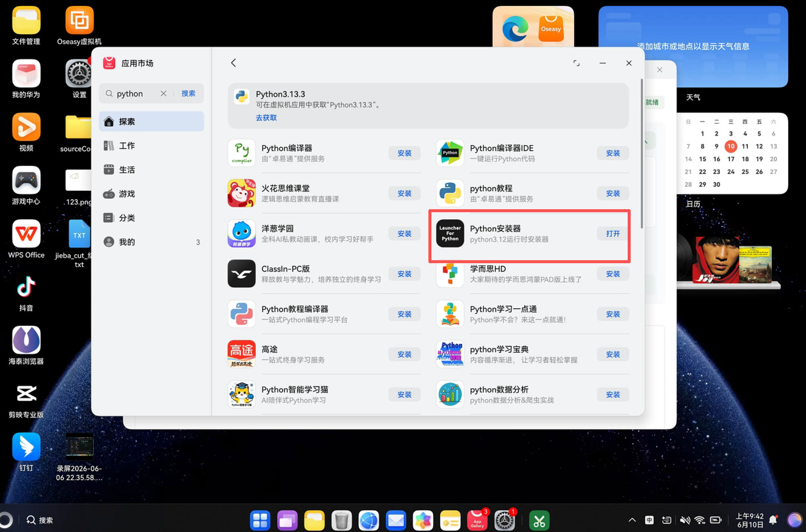Open the ClassIn-PC版 app icon
The image size is (806, 532).
coord(242,274)
